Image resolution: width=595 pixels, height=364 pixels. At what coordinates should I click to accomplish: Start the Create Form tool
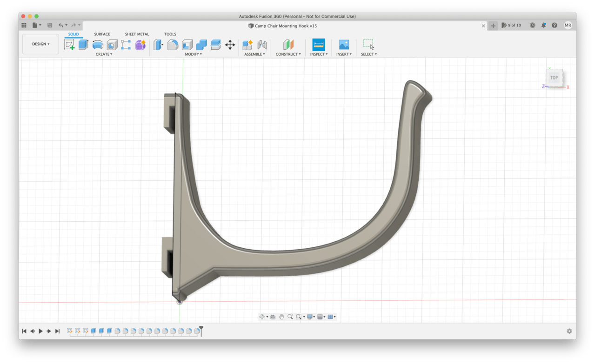[x=140, y=45]
